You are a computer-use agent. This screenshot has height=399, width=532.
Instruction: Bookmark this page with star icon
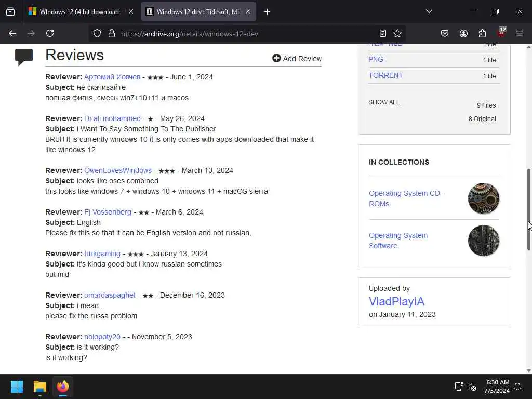point(397,33)
